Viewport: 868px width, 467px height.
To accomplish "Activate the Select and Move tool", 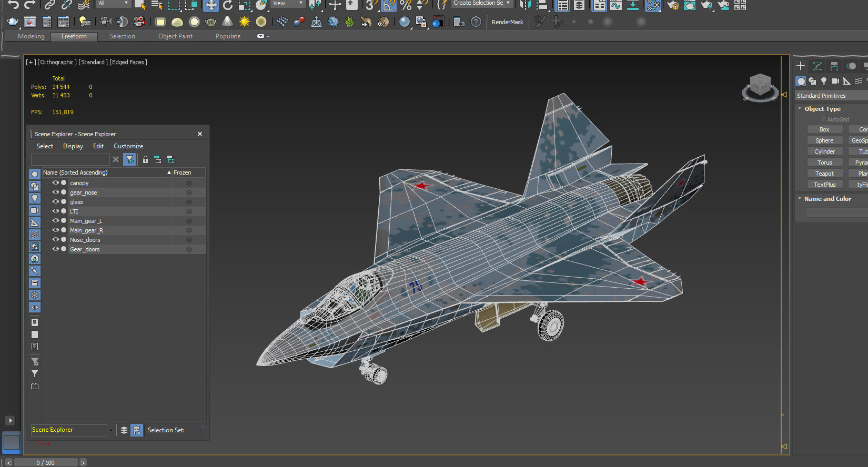I will point(210,5).
